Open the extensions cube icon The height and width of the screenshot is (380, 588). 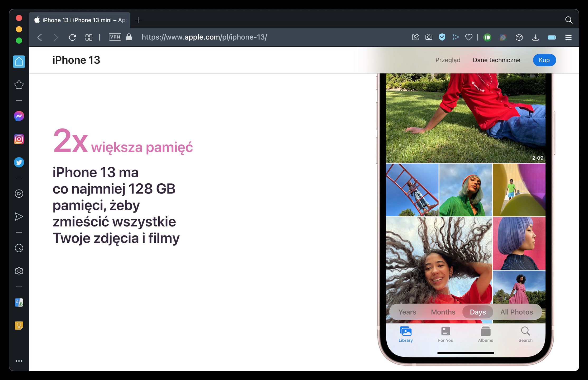tap(519, 37)
